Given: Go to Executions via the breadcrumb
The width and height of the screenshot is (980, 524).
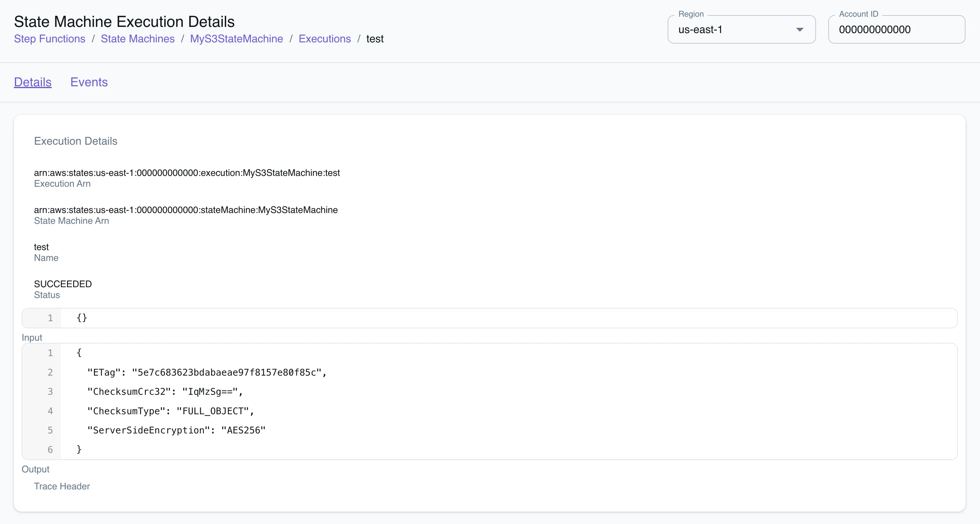Looking at the screenshot, I should pos(324,38).
